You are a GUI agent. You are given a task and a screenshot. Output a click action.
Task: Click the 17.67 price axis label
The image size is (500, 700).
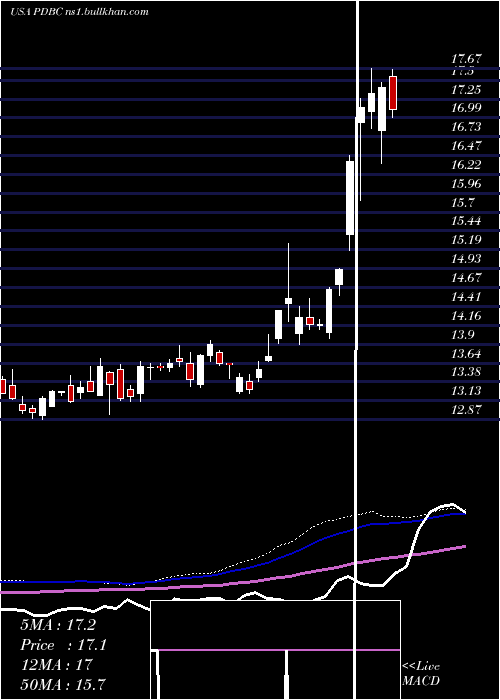tap(466, 58)
